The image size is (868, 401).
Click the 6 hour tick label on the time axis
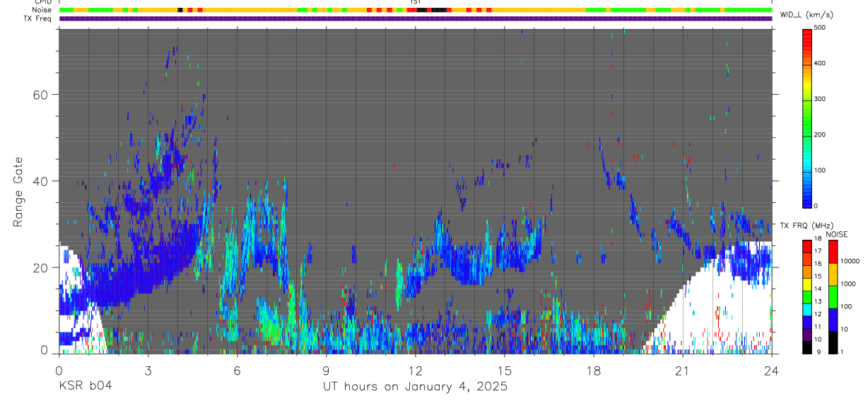point(237,370)
